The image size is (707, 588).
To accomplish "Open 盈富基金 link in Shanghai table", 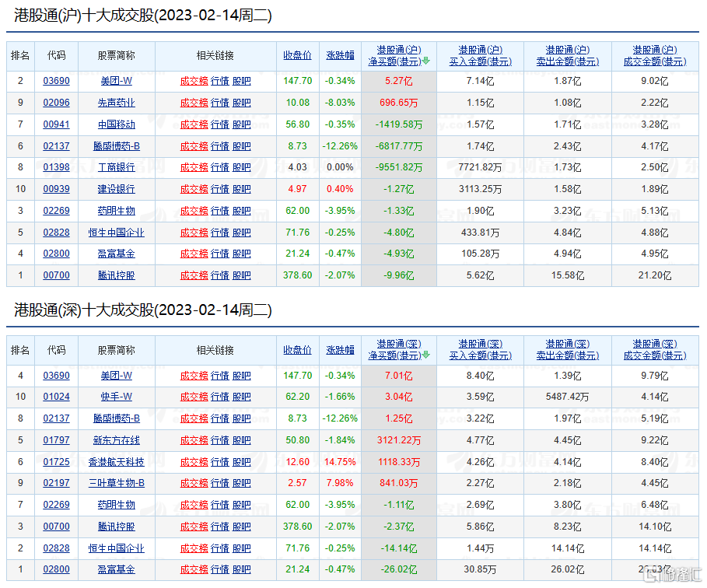I will (x=117, y=254).
